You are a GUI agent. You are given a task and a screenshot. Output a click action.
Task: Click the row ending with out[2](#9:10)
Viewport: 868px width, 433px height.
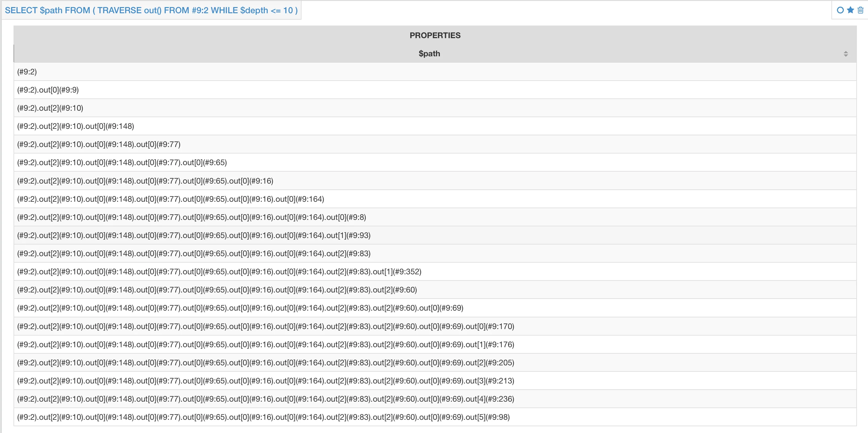(50, 108)
